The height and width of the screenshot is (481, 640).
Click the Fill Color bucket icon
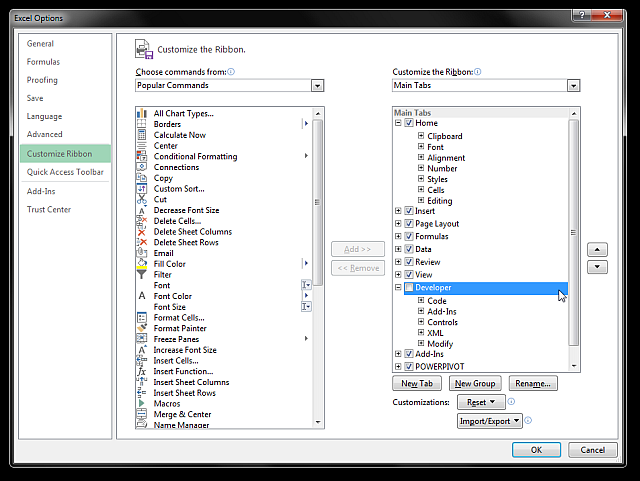[142, 264]
